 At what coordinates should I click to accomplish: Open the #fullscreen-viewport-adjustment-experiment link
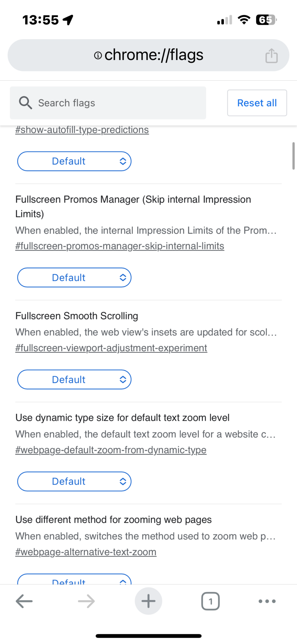click(x=111, y=348)
